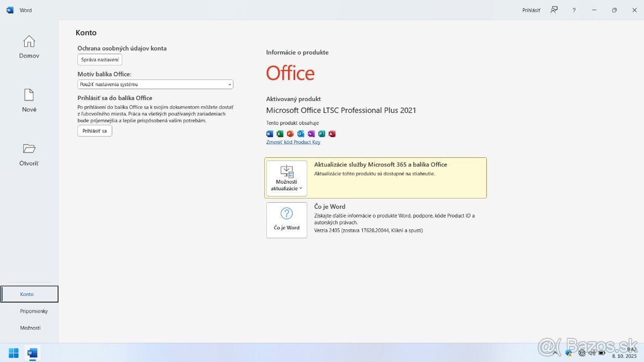The height and width of the screenshot is (362, 644).
Task: Expand Možnosti aktualizácie update options
Action: pyautogui.click(x=287, y=178)
